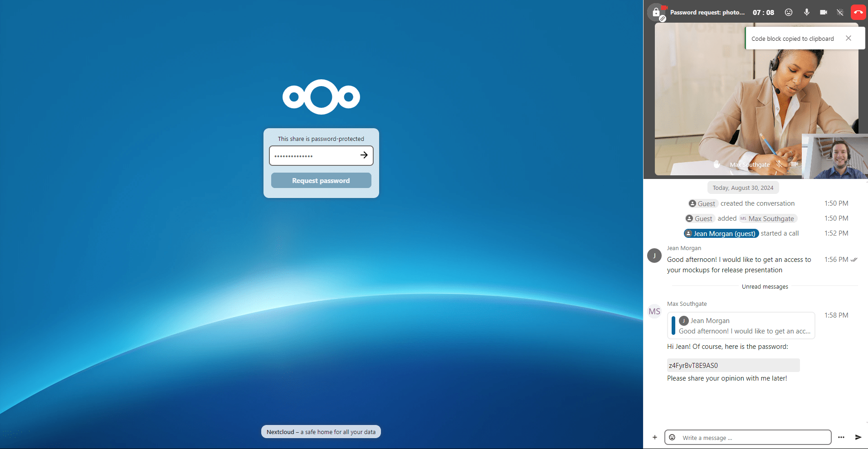This screenshot has height=449, width=868.
Task: Click the code block with password z4FyrBvT8E9AS0
Action: coord(733,365)
